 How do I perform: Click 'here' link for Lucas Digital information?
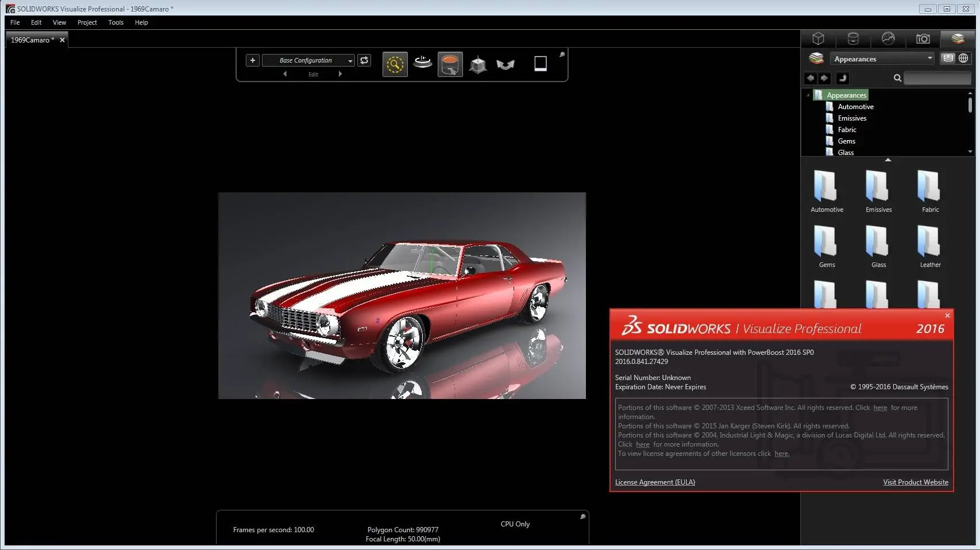click(643, 444)
